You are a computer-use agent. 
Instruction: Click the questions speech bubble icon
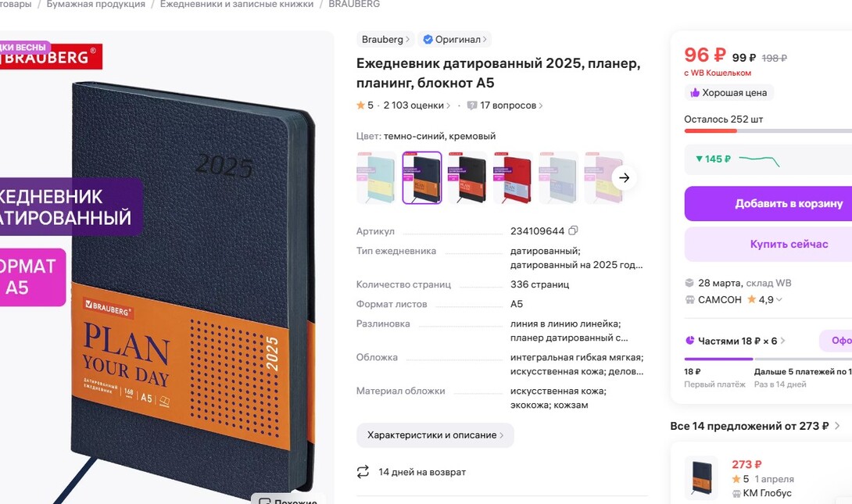click(471, 105)
